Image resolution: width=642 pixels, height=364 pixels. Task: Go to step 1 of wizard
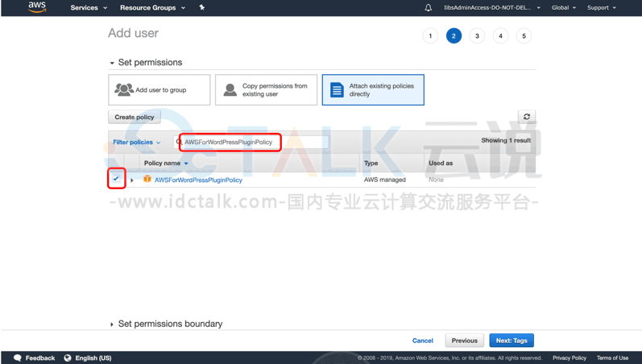point(430,36)
